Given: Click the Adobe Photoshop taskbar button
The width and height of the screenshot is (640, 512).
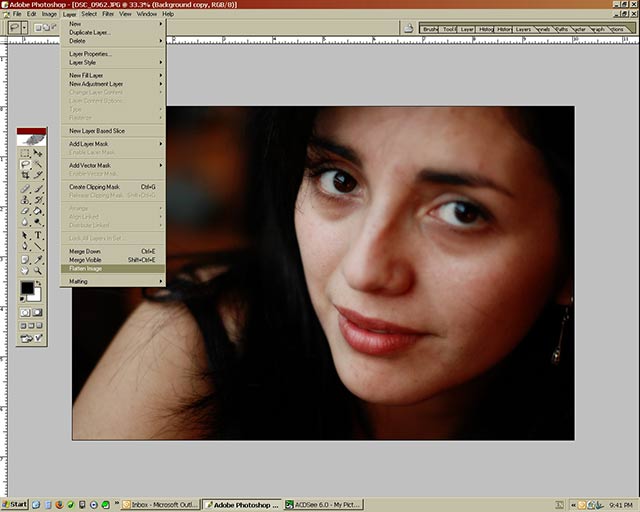Looking at the screenshot, I should click(x=242, y=505).
